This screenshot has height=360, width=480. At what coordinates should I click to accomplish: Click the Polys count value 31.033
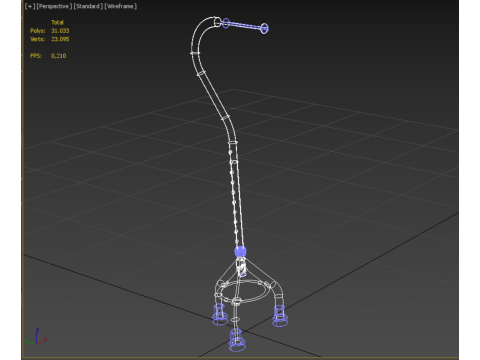60,31
